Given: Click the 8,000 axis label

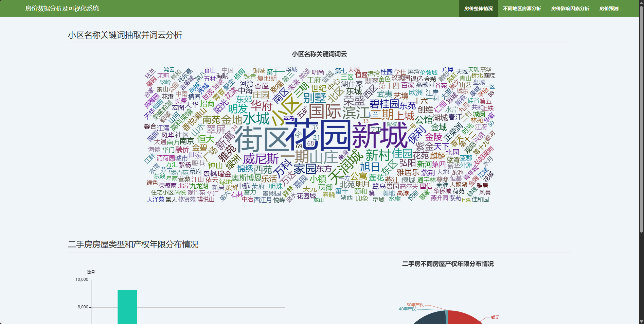Looking at the screenshot, I should click(83, 307).
